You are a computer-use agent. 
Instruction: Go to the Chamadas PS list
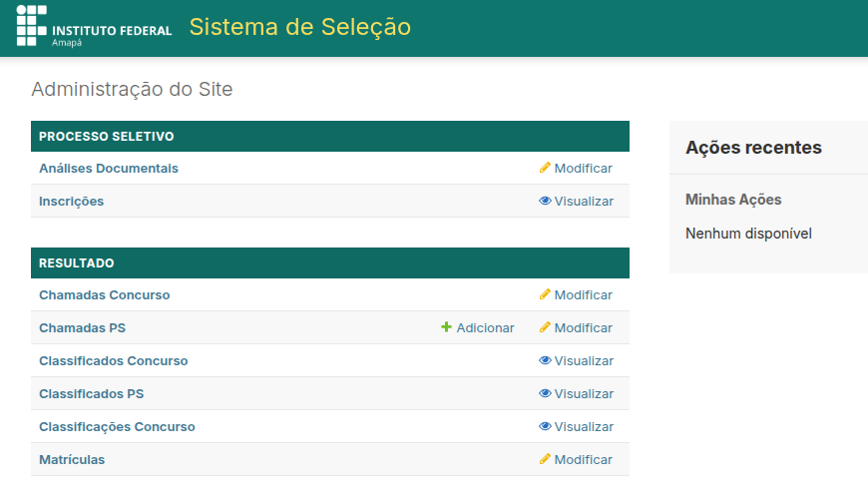[x=82, y=327]
